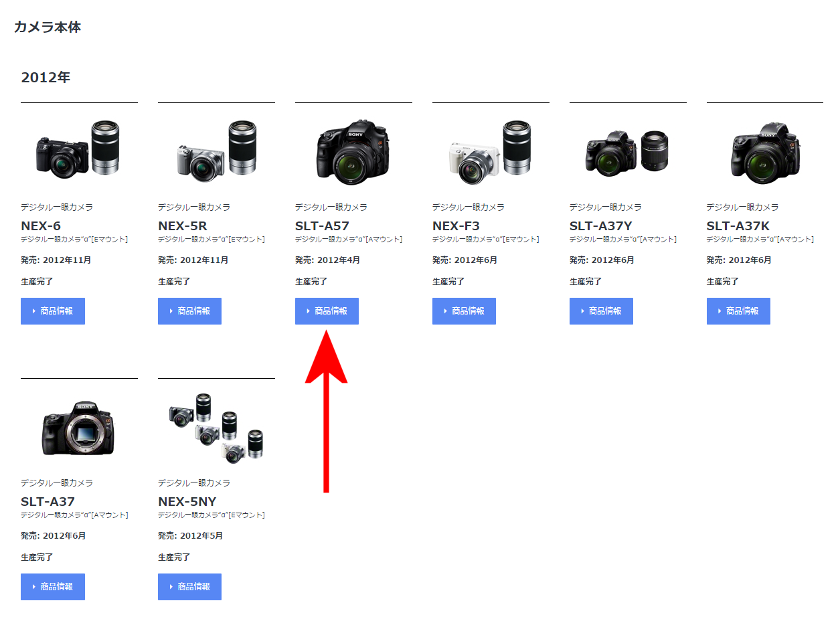The width and height of the screenshot is (840, 619).
Task: Click the SLT-A37 body-only camera image
Action: (x=79, y=428)
